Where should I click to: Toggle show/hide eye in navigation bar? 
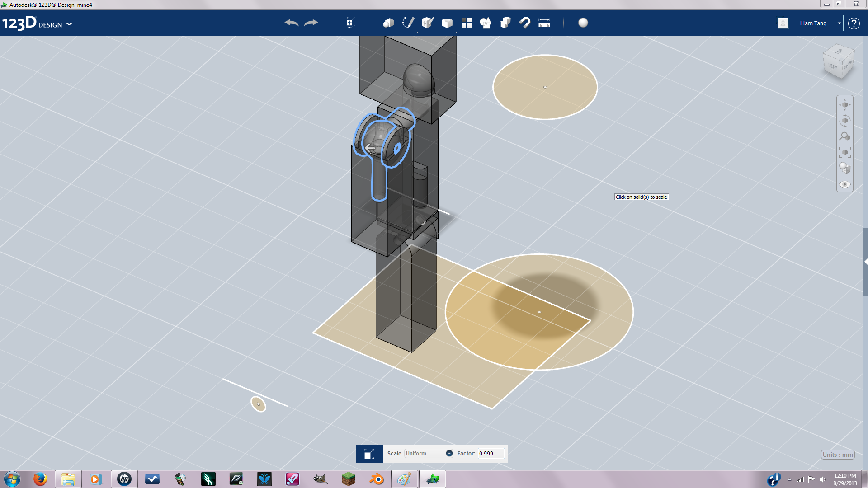click(x=845, y=184)
